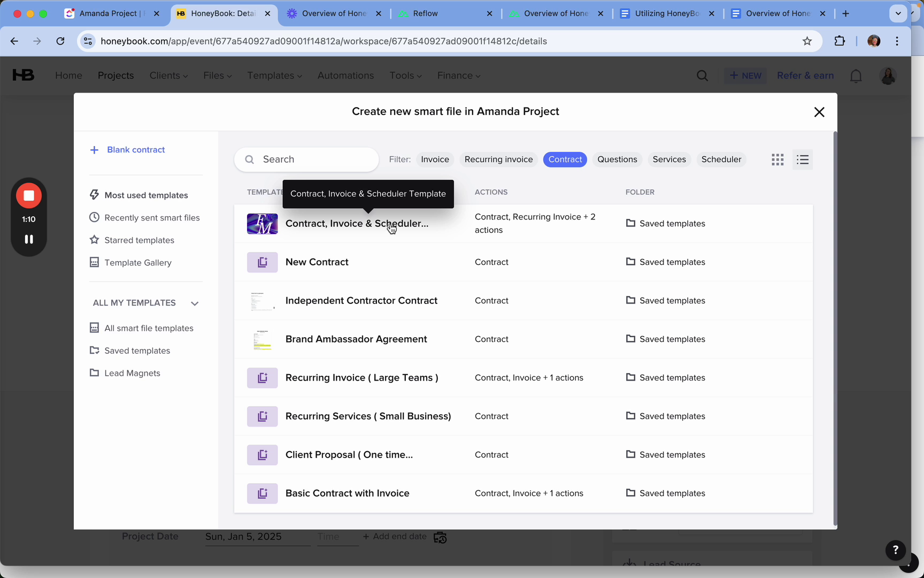Filter templates by Services
Screen dimensions: 924x578
669,159
